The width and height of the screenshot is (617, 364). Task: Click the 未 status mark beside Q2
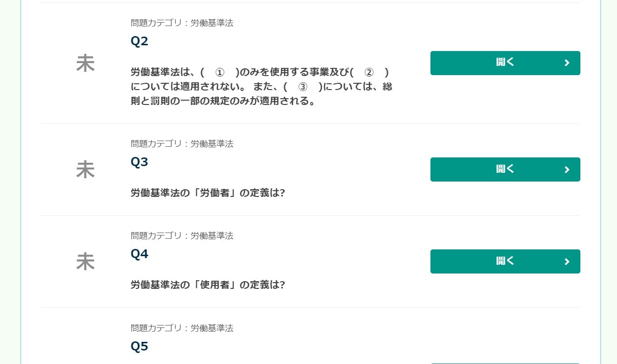85,64
